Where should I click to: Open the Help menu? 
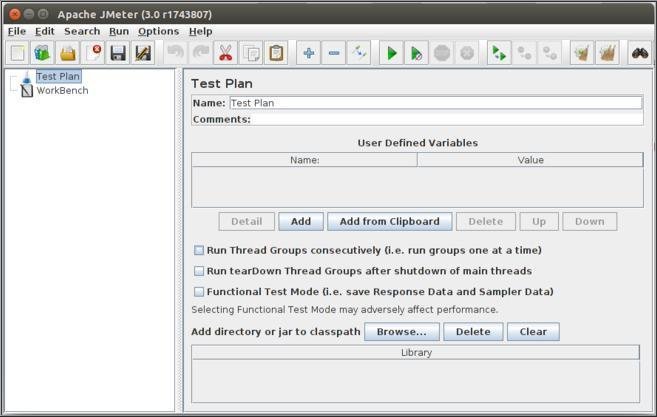[200, 31]
